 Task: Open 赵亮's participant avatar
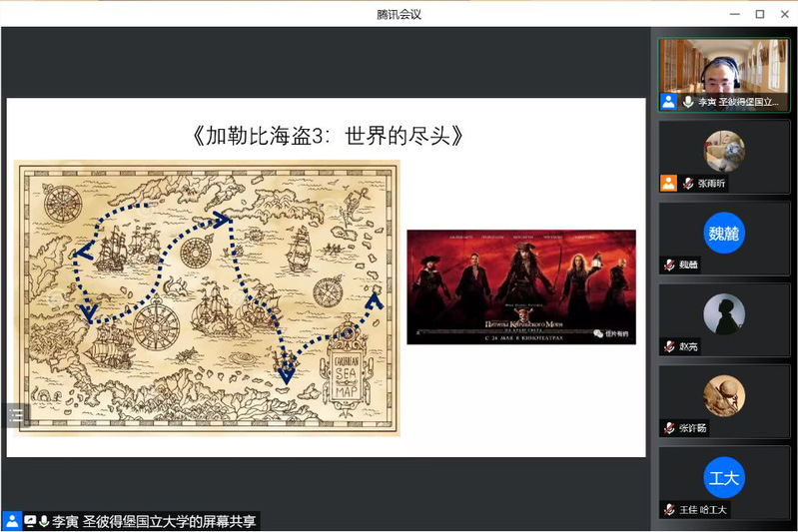724,314
